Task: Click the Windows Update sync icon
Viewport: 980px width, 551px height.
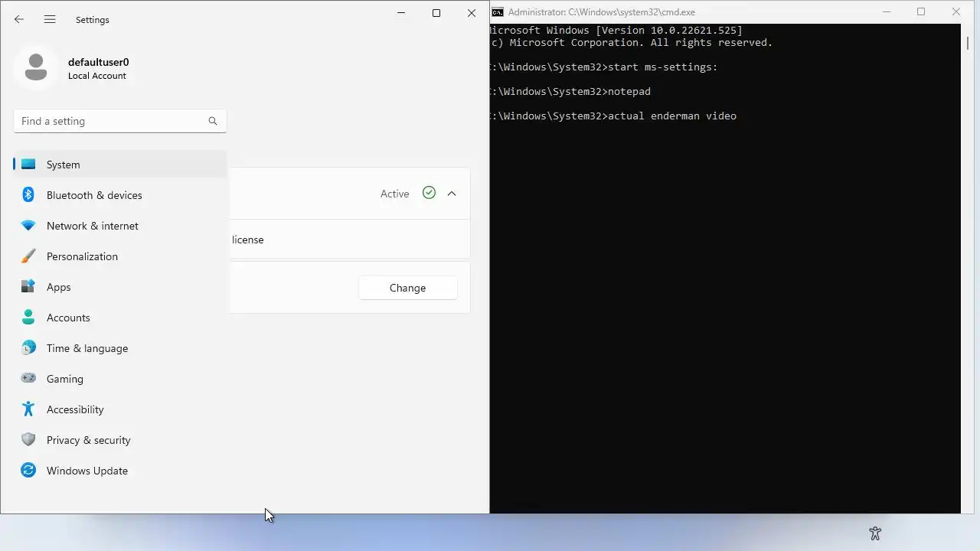Action: pyautogui.click(x=28, y=471)
